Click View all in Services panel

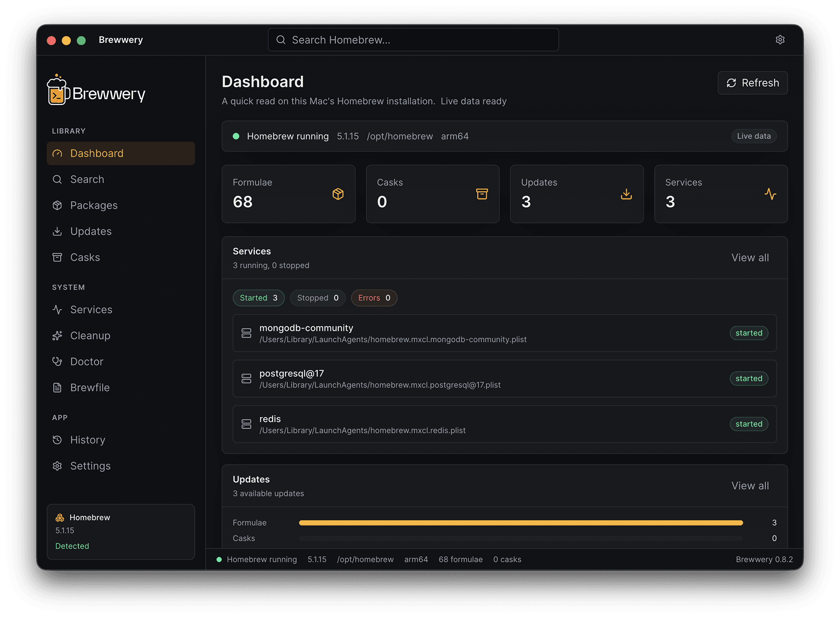coord(750,257)
